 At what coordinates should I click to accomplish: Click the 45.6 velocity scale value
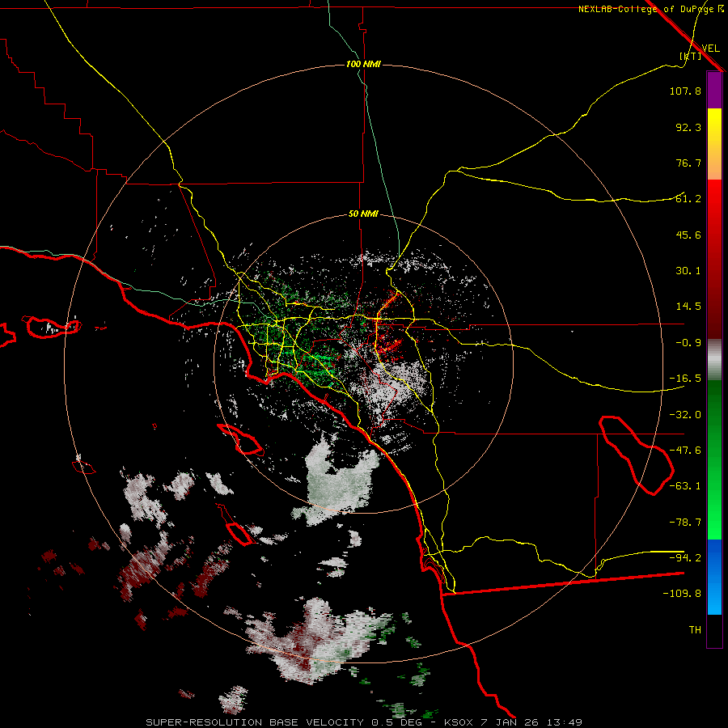[688, 235]
